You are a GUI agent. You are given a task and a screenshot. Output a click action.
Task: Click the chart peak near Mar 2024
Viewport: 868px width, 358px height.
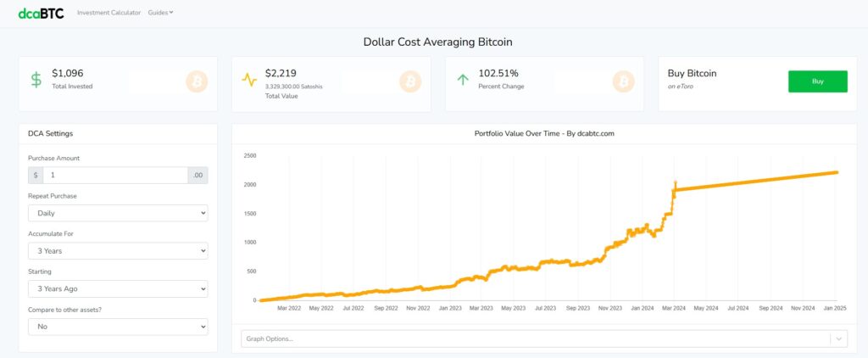(x=675, y=182)
